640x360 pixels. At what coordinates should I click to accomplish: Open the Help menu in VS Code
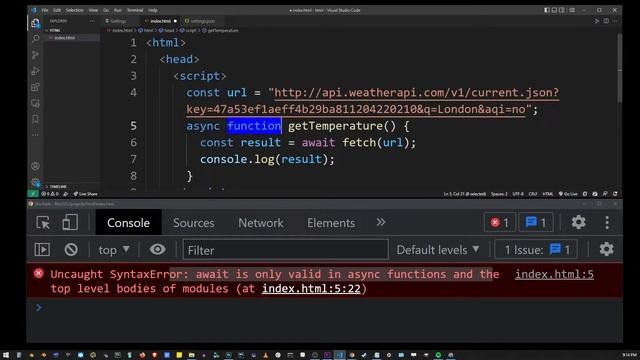tap(153, 10)
